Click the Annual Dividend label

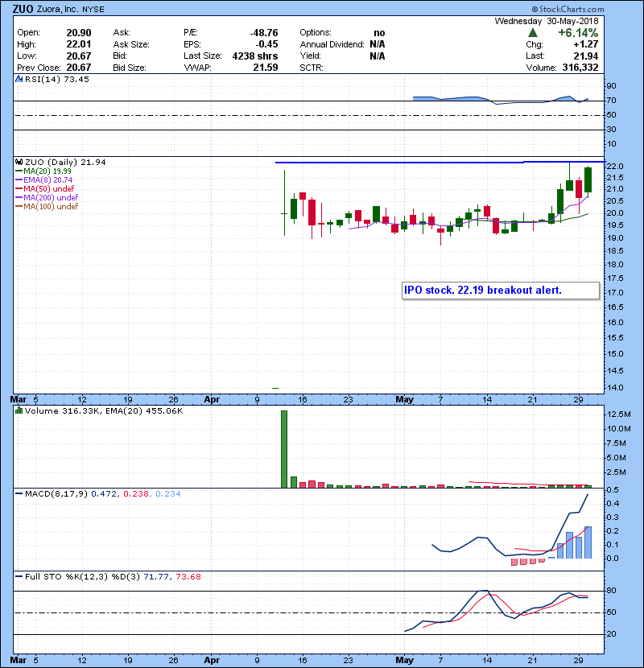click(332, 44)
